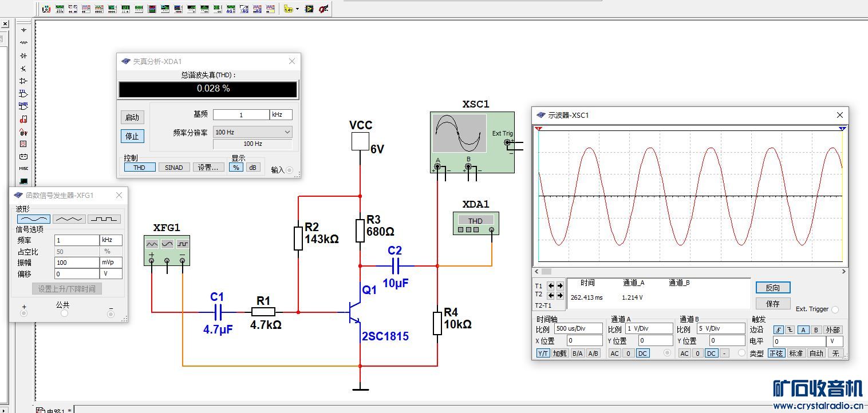Click the 基频 fundamental frequency field
The image size is (868, 413).
coord(241,114)
